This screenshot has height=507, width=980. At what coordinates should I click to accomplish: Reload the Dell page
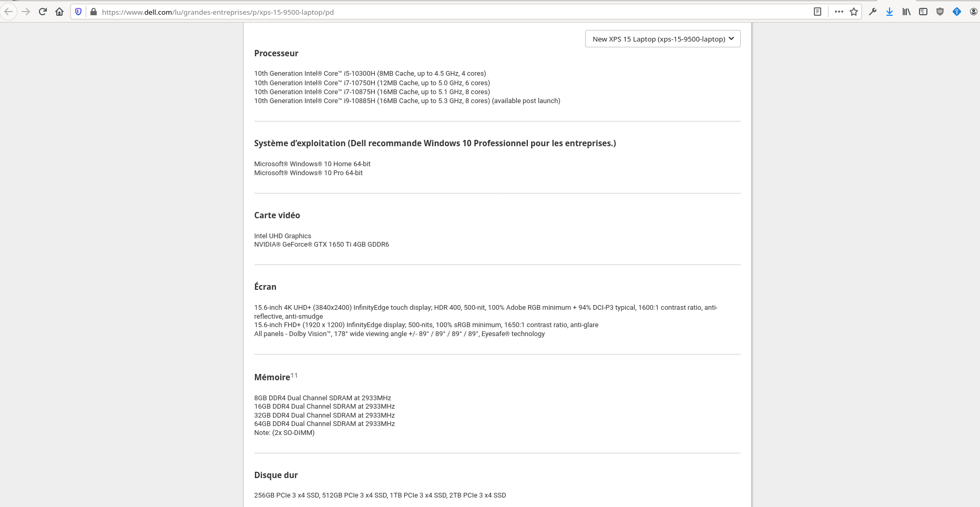click(x=43, y=12)
